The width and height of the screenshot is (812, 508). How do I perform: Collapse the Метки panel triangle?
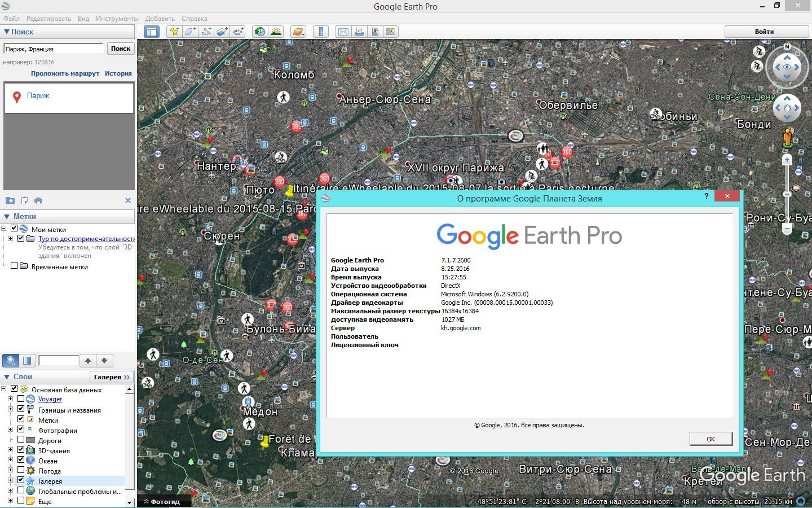(7, 216)
